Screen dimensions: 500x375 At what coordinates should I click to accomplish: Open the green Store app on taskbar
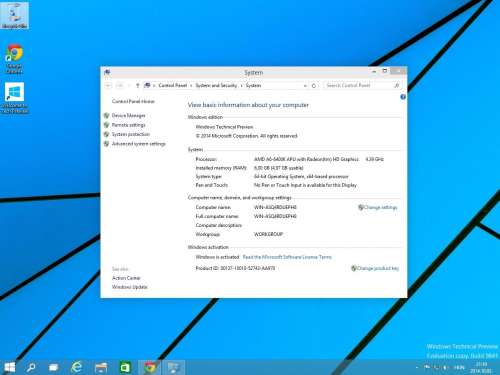[x=125, y=367]
